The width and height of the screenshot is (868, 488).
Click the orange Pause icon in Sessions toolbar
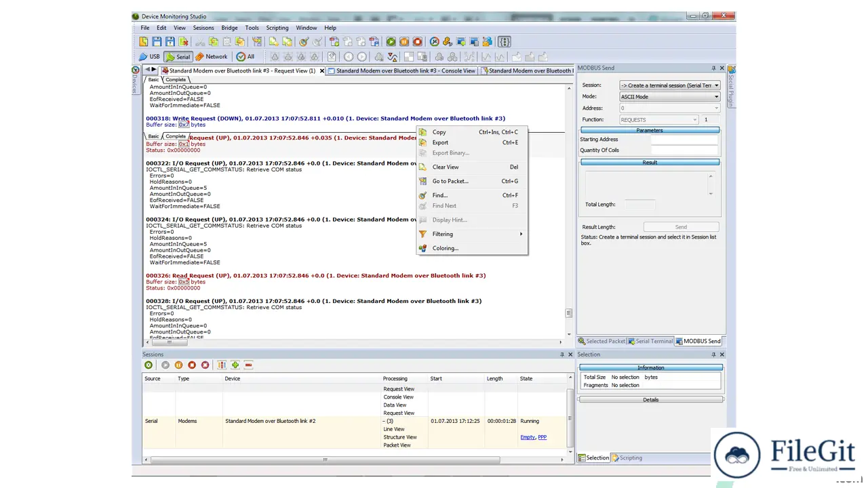pyautogui.click(x=179, y=365)
